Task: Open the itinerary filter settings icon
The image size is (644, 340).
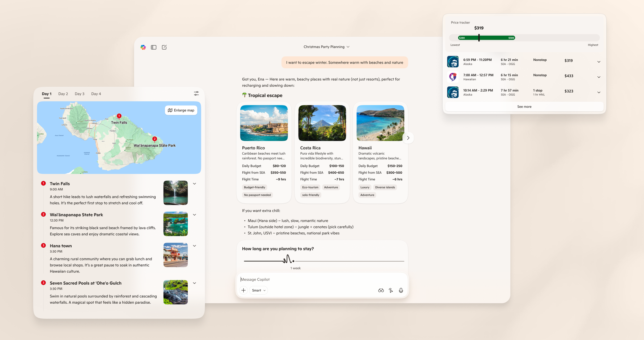Action: pyautogui.click(x=196, y=93)
